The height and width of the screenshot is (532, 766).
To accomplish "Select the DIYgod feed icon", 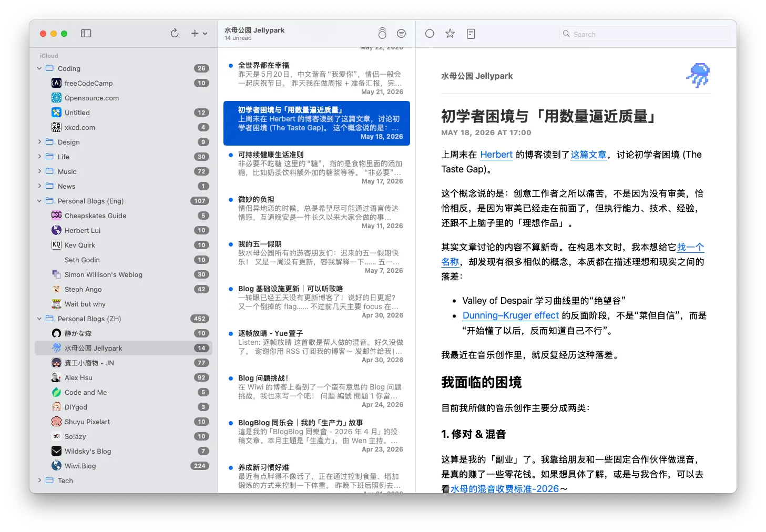I will click(x=56, y=407).
